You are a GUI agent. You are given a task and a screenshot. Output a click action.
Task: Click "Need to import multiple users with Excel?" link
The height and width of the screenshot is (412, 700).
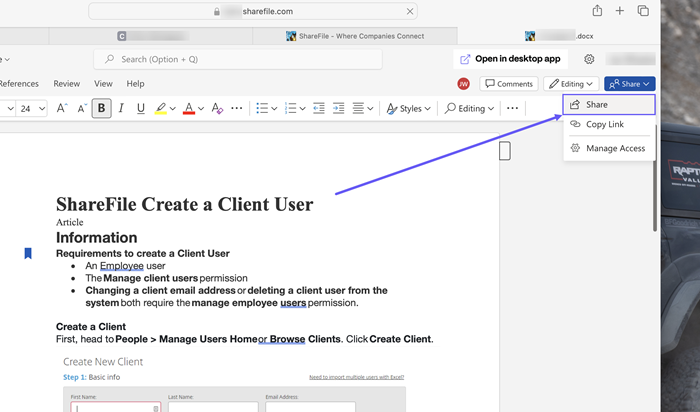357,377
